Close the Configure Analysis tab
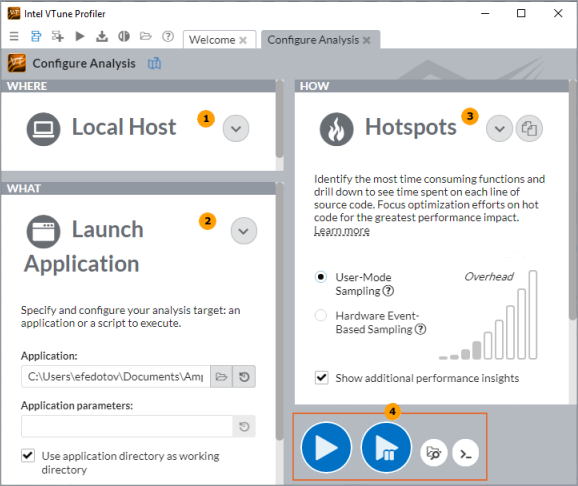This screenshot has height=486, width=578. (x=366, y=40)
